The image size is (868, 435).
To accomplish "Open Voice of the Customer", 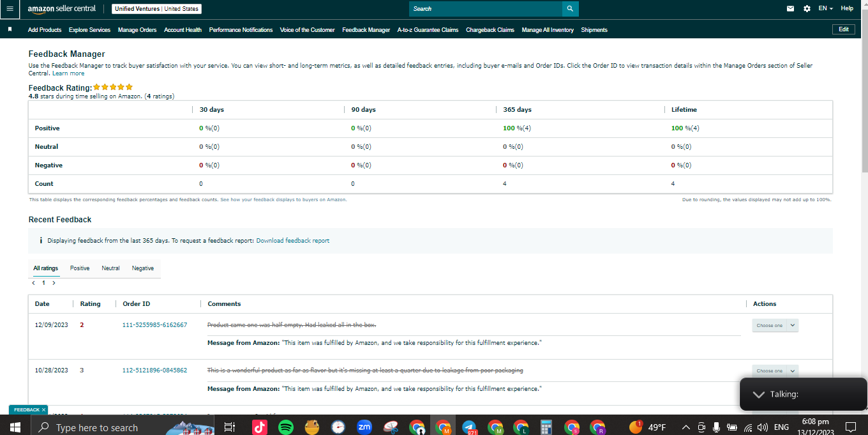I will (307, 30).
